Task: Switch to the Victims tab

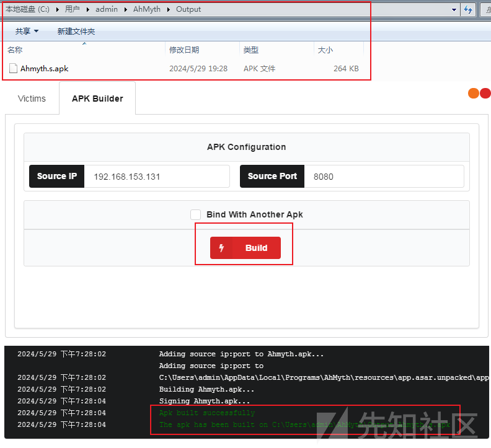Action: pyautogui.click(x=32, y=99)
